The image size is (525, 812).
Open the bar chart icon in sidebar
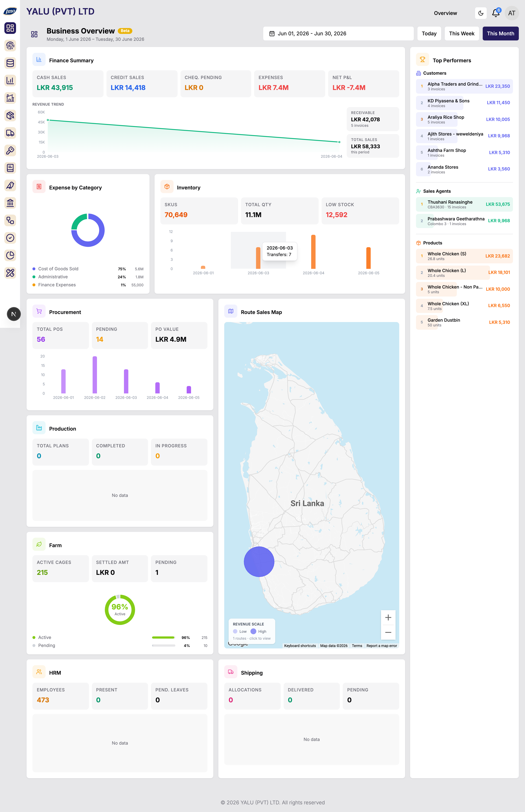pyautogui.click(x=10, y=80)
